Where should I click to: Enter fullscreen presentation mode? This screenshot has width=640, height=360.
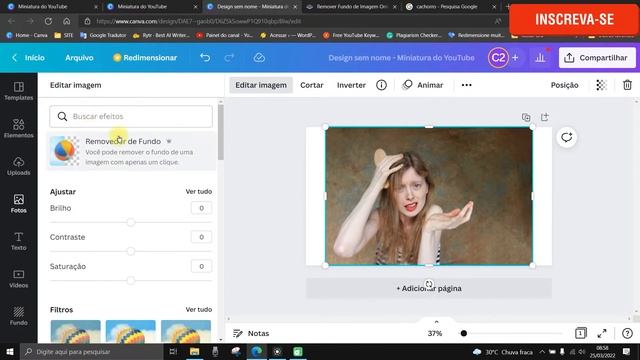click(x=602, y=333)
